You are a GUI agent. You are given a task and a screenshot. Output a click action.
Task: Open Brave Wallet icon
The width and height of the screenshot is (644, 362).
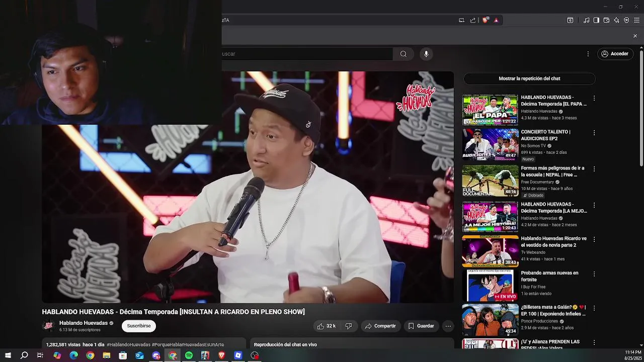(606, 20)
